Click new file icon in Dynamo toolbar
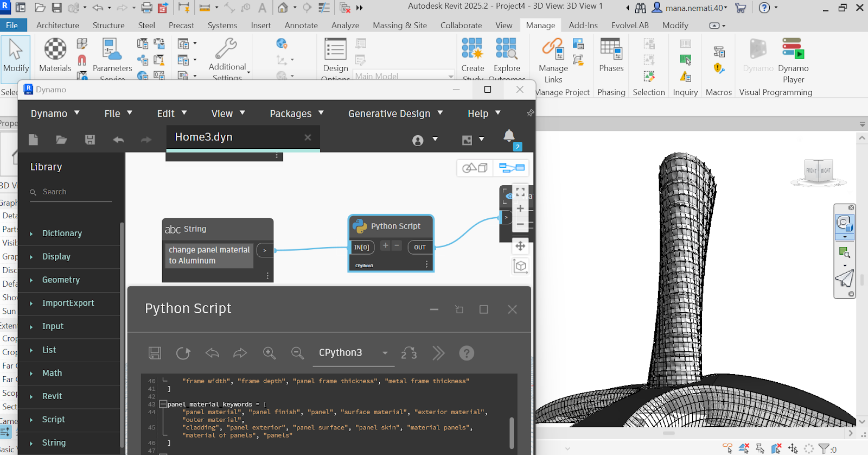The image size is (868, 455). pos(33,140)
